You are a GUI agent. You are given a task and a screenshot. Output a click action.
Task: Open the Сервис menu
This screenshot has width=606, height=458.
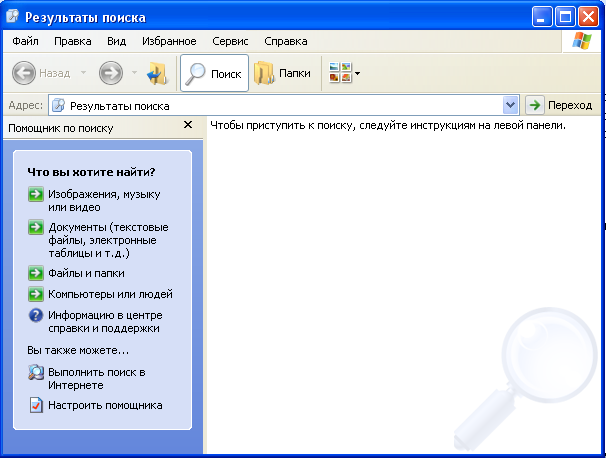click(230, 41)
